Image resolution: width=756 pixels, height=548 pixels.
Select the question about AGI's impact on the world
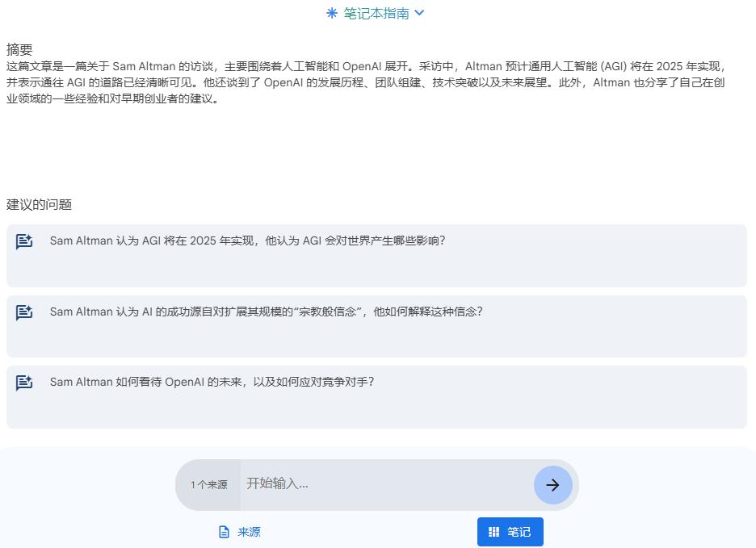click(x=247, y=241)
